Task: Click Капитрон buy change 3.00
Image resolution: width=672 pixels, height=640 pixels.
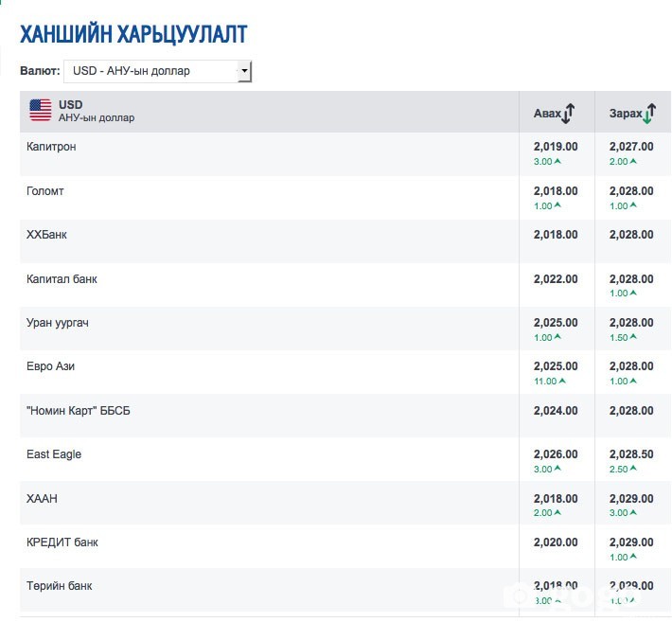Action: [547, 162]
